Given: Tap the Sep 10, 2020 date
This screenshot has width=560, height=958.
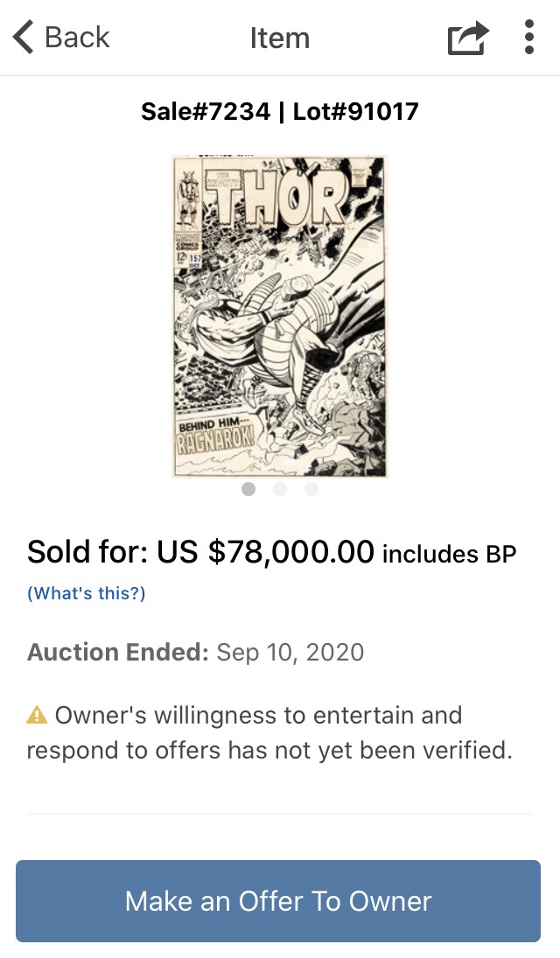Looking at the screenshot, I should [290, 653].
